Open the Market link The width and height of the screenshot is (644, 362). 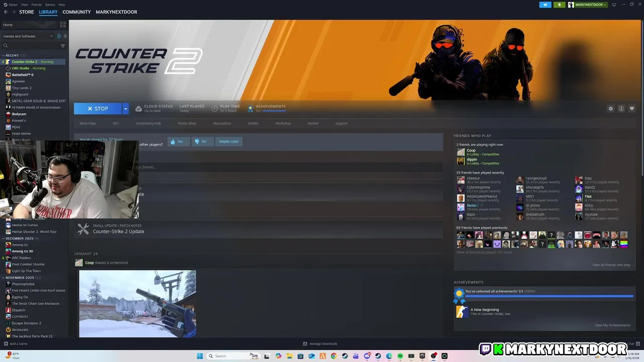pyautogui.click(x=313, y=123)
